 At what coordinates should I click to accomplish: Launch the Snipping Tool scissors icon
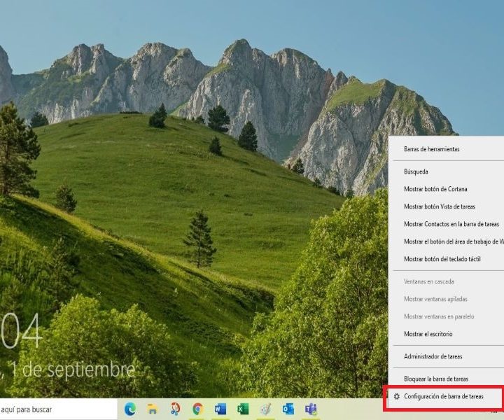(175, 409)
